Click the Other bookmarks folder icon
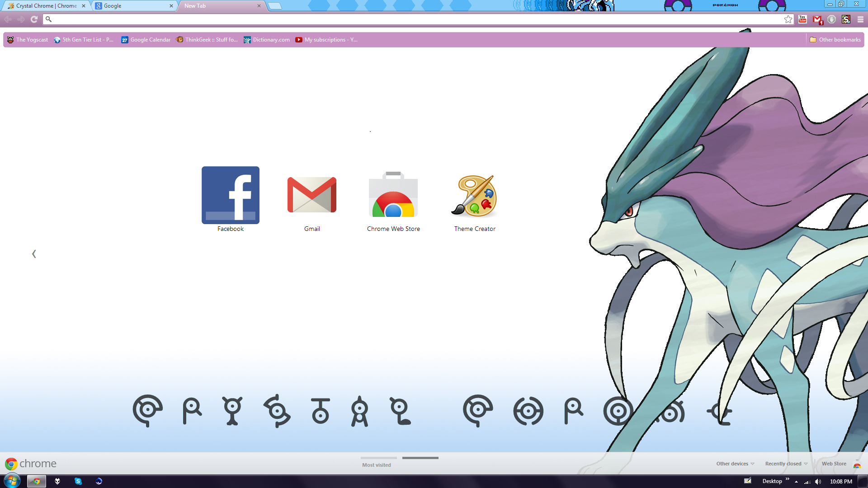Screen dimensions: 868x488 pyautogui.click(x=813, y=40)
